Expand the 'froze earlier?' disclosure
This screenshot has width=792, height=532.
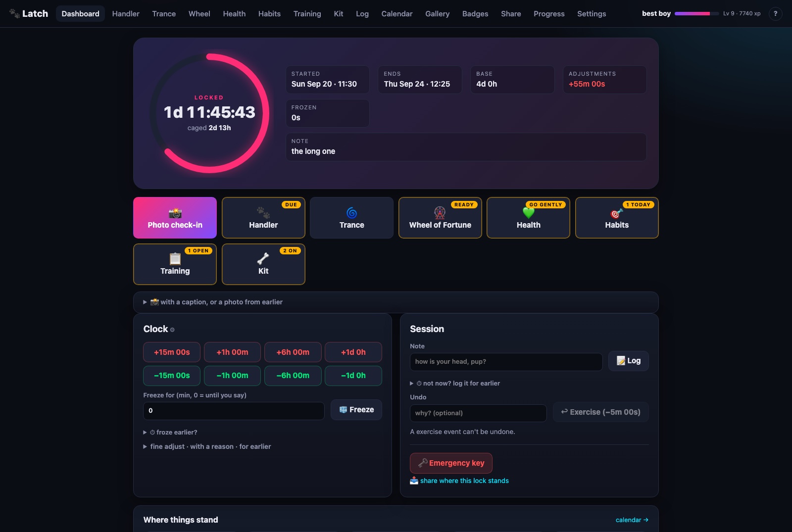170,433
